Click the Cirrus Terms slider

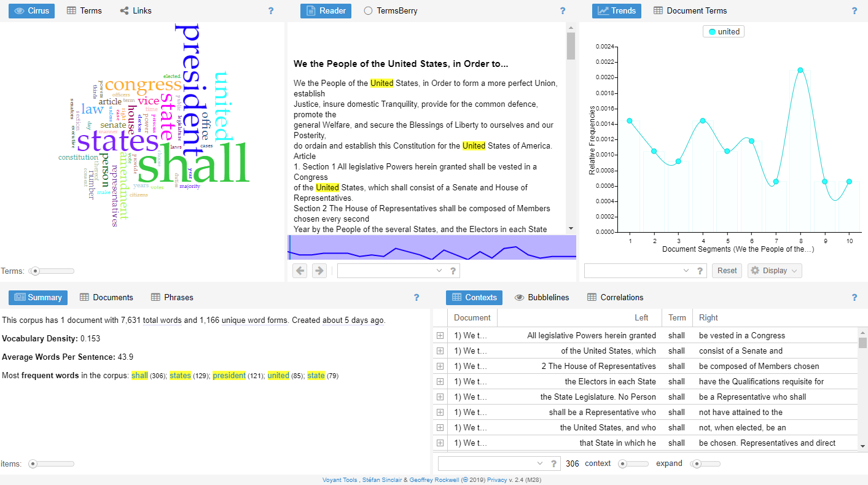click(x=52, y=271)
